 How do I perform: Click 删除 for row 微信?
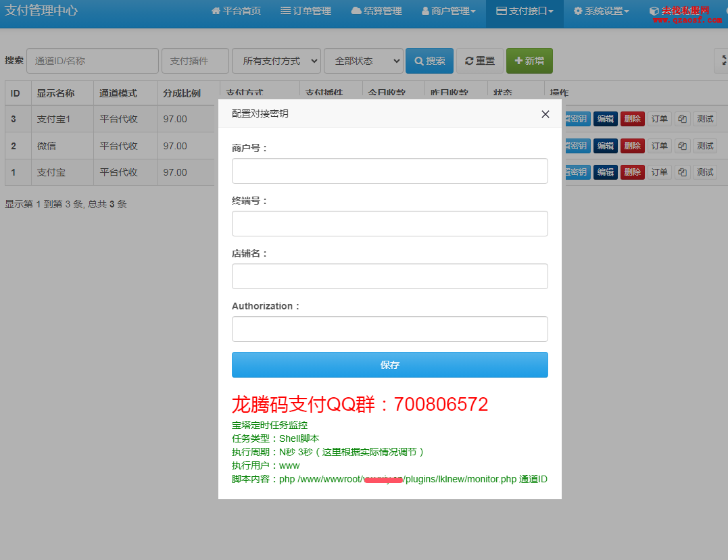tap(633, 146)
